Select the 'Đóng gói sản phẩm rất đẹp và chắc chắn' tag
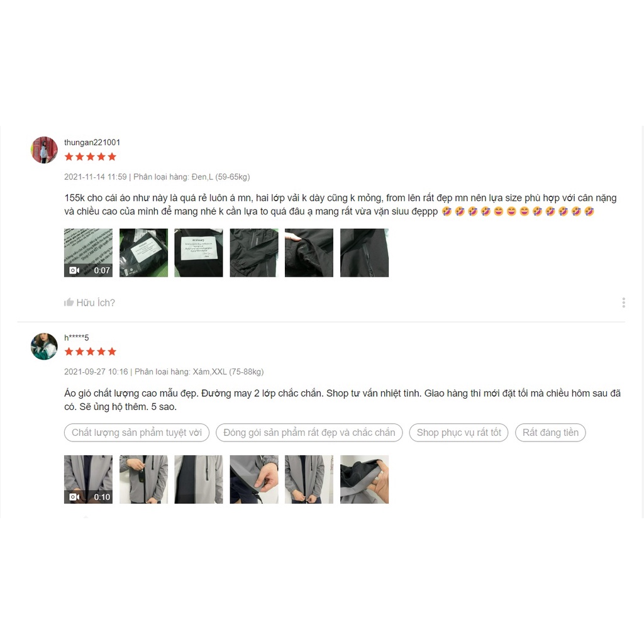 [x=309, y=433]
